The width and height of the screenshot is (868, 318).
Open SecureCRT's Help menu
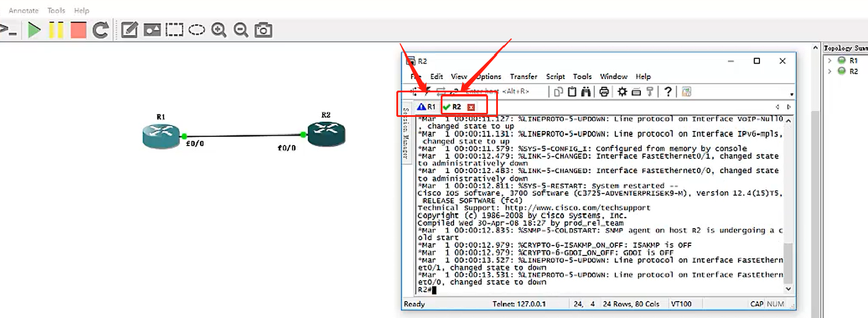click(x=643, y=77)
